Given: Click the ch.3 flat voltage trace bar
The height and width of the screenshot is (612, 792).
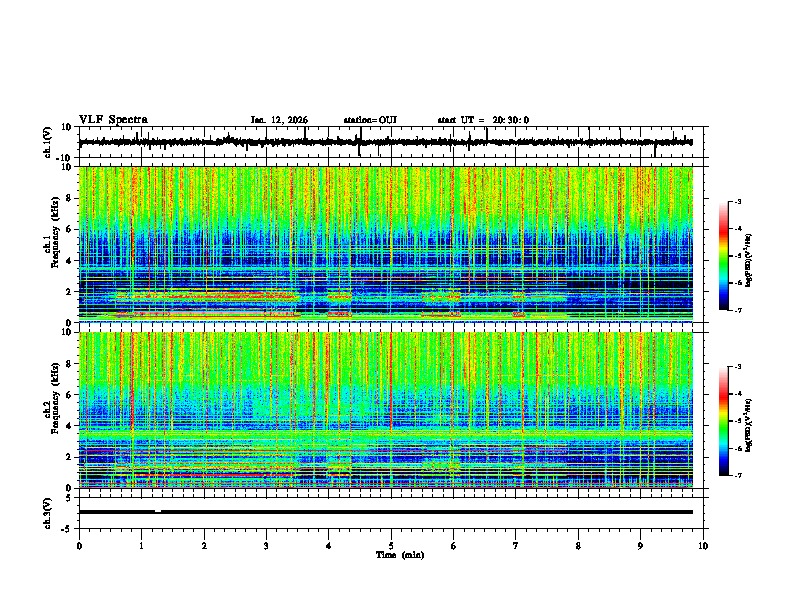Looking at the screenshot, I should 386,512.
